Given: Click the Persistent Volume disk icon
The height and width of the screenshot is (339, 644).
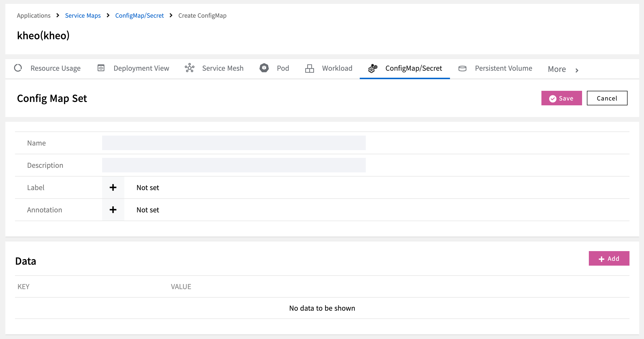Looking at the screenshot, I should tap(462, 68).
